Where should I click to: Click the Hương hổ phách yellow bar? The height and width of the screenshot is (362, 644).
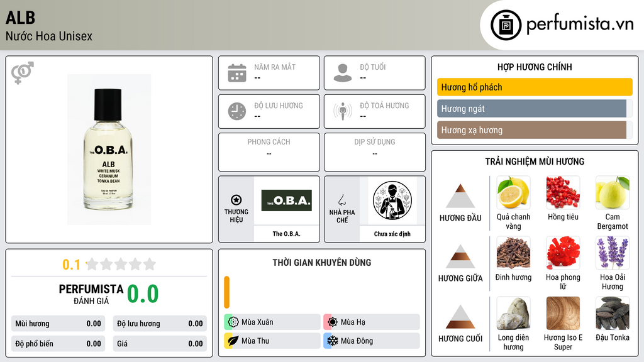pos(535,87)
